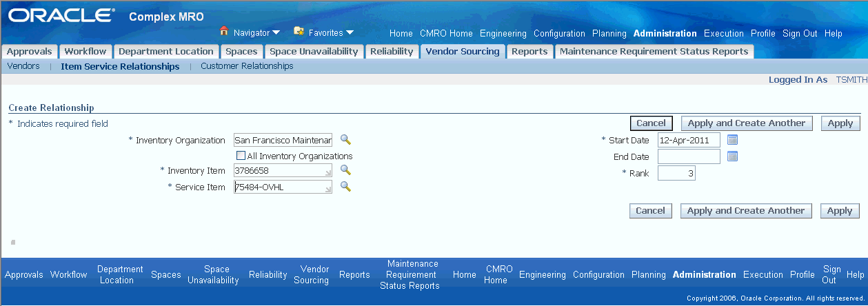Switch to the Workflow tab

[85, 52]
